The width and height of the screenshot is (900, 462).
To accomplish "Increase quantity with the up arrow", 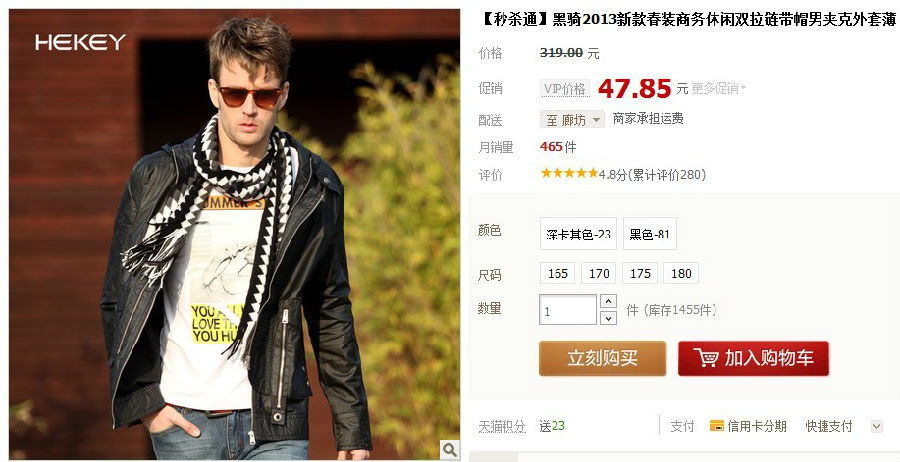I will [x=608, y=301].
